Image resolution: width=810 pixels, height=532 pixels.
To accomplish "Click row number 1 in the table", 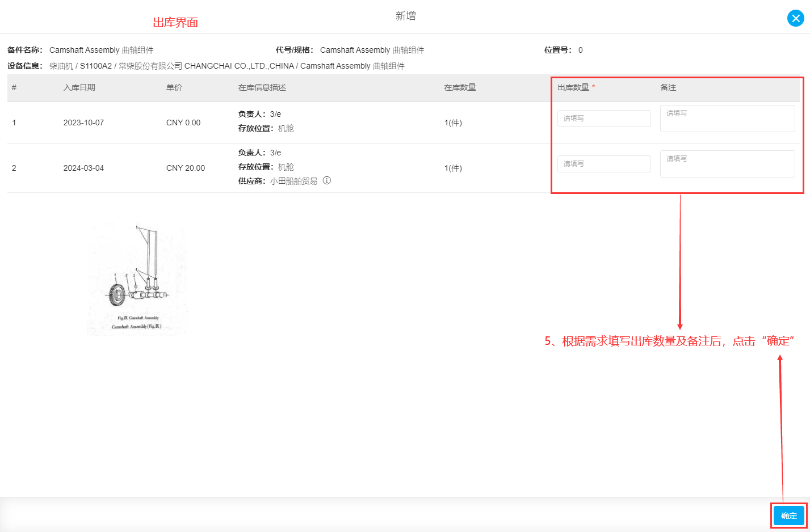I will (x=14, y=123).
